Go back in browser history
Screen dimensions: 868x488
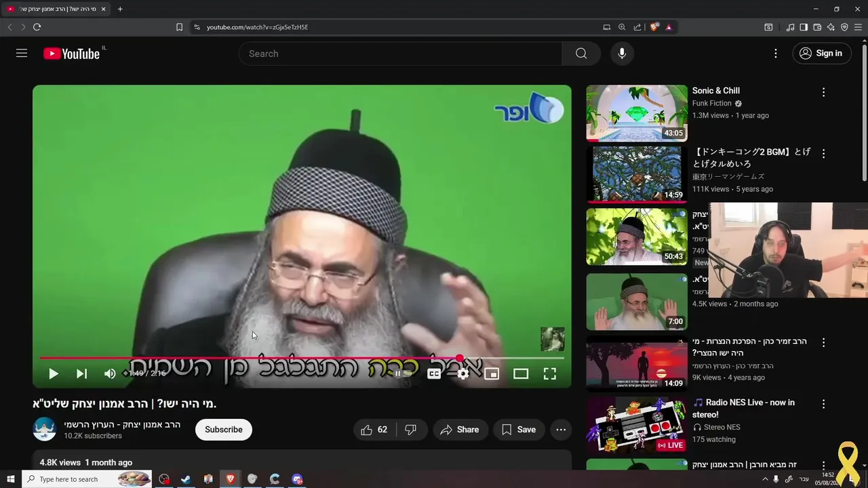tap(9, 27)
